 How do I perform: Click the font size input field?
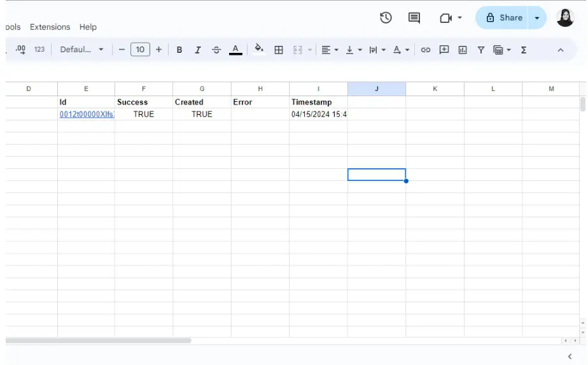pos(140,50)
